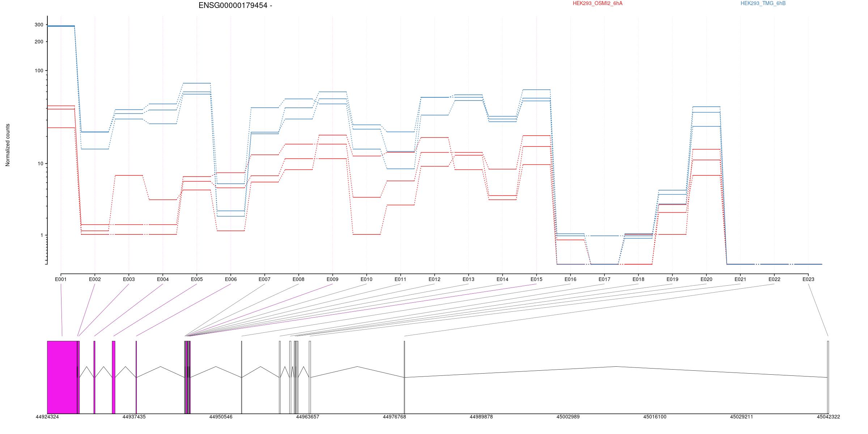Click y-axis tick value 1
The image size is (868, 434).
(x=42, y=235)
